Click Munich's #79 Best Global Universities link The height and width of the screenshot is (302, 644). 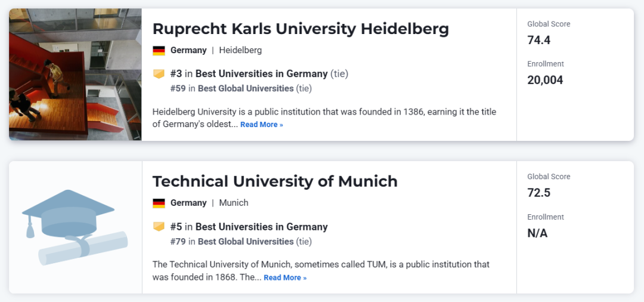246,242
